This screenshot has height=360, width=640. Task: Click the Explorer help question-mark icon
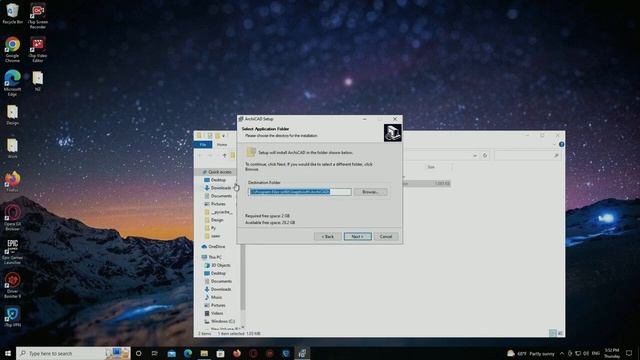click(x=561, y=144)
